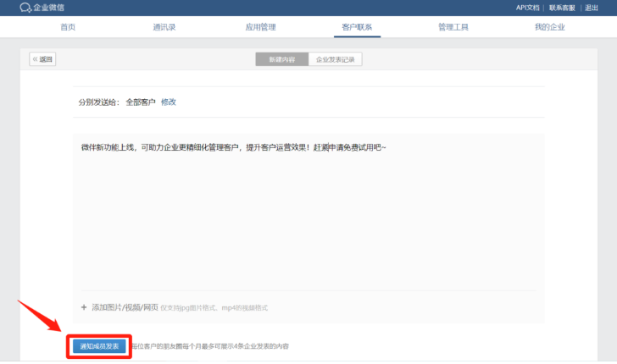Click the 修改 link beside 全部客户
Viewport: 617px width, 364px height.
coord(169,102)
